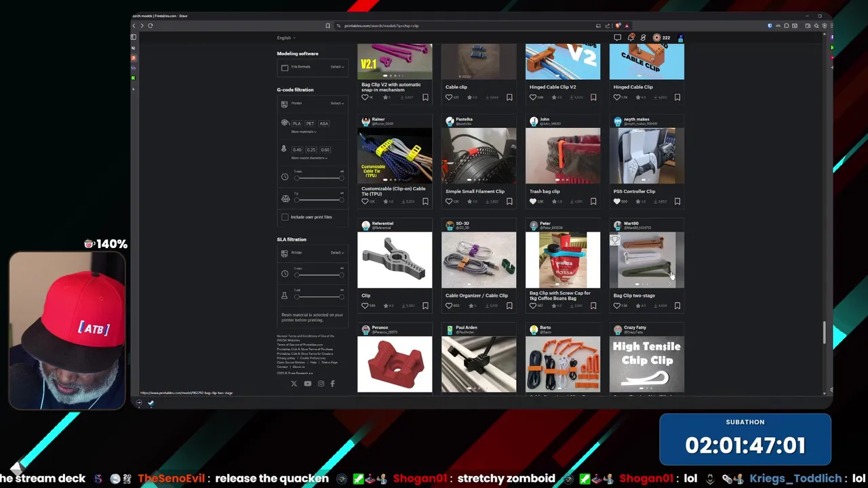Click the browser address bar URL
The height and width of the screenshot is (488, 868).
[381, 26]
